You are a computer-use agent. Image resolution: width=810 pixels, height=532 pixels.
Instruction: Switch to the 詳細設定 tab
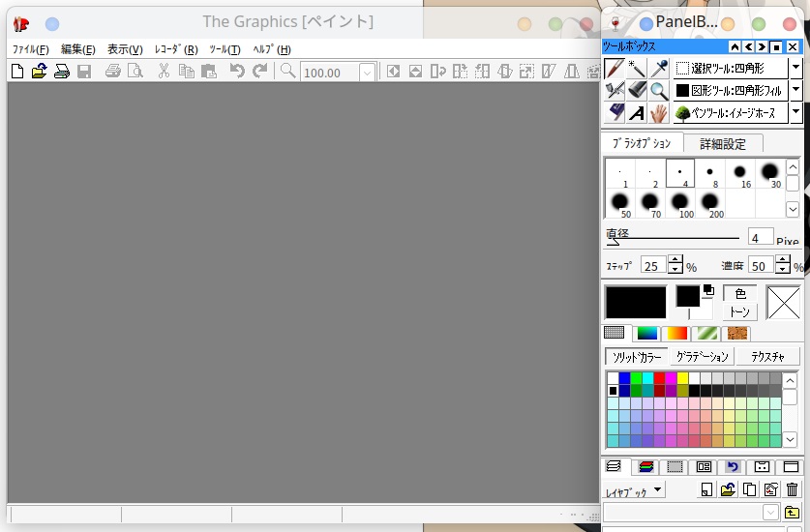click(723, 144)
